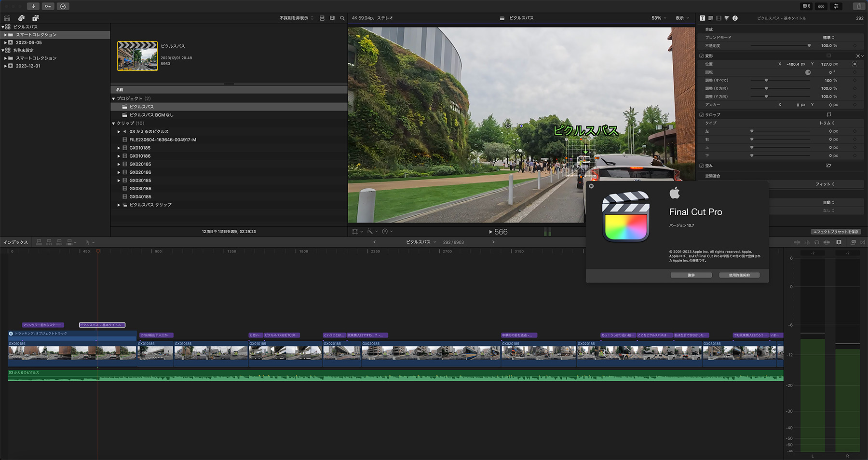Toggle the 変形 transform checkbox
The image size is (868, 460).
click(702, 56)
